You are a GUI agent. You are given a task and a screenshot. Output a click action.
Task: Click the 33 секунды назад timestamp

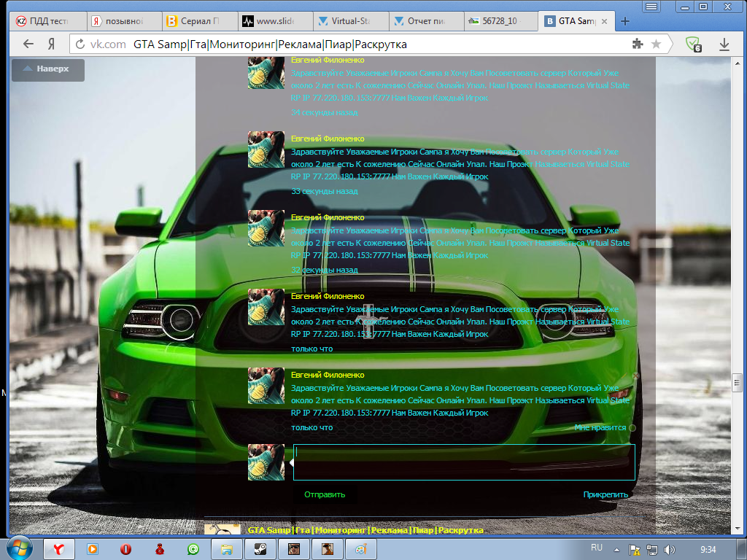tap(324, 191)
